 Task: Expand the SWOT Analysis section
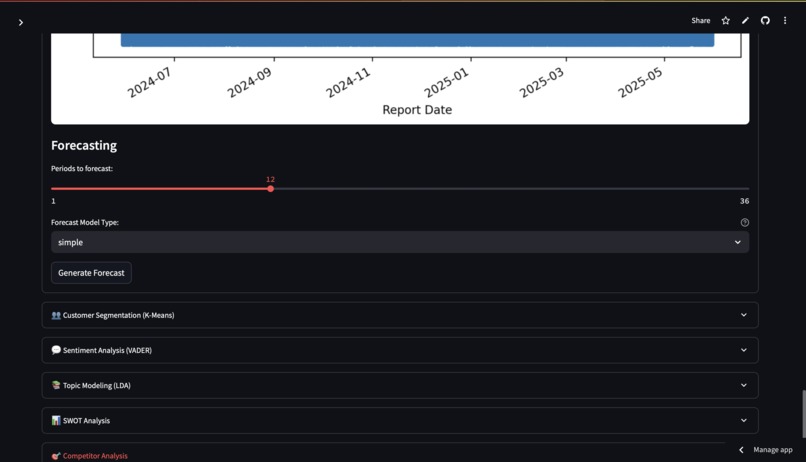coord(400,420)
